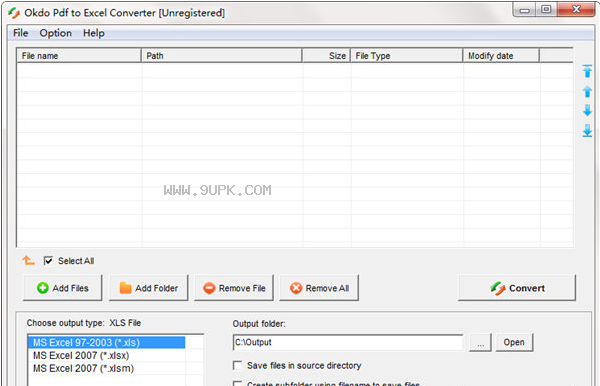
Task: Click the Okdo app icon in title bar
Action: [x=14, y=13]
